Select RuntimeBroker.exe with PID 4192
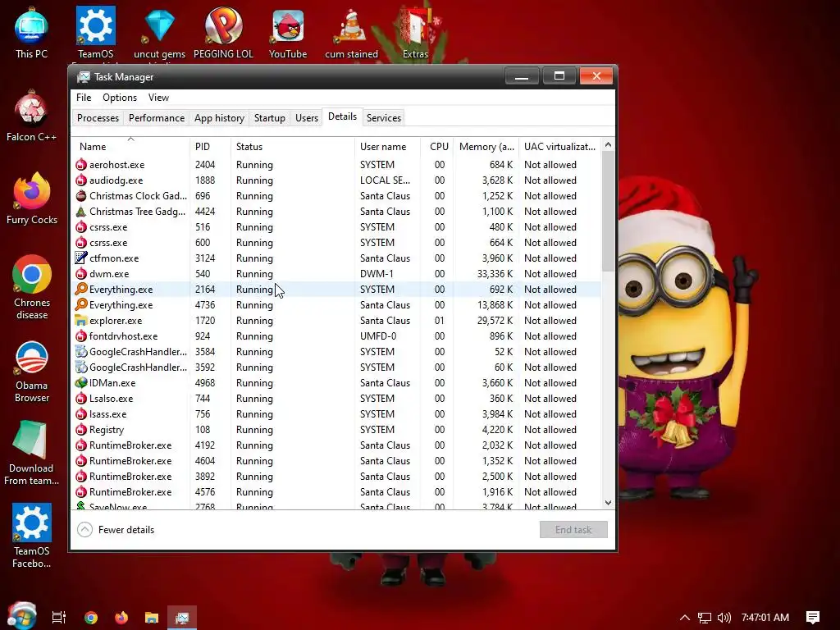 coord(336,445)
